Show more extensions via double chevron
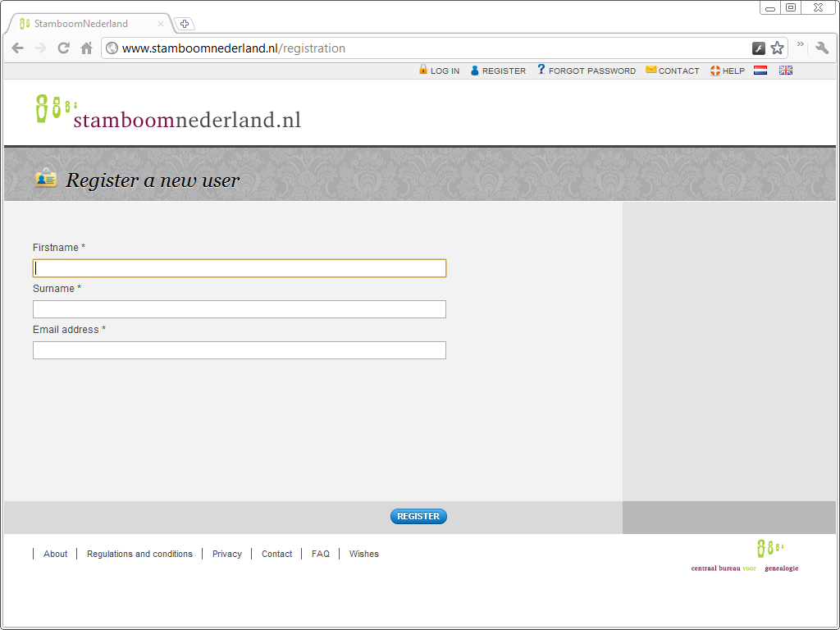Screen dimensions: 840x630 click(x=801, y=44)
